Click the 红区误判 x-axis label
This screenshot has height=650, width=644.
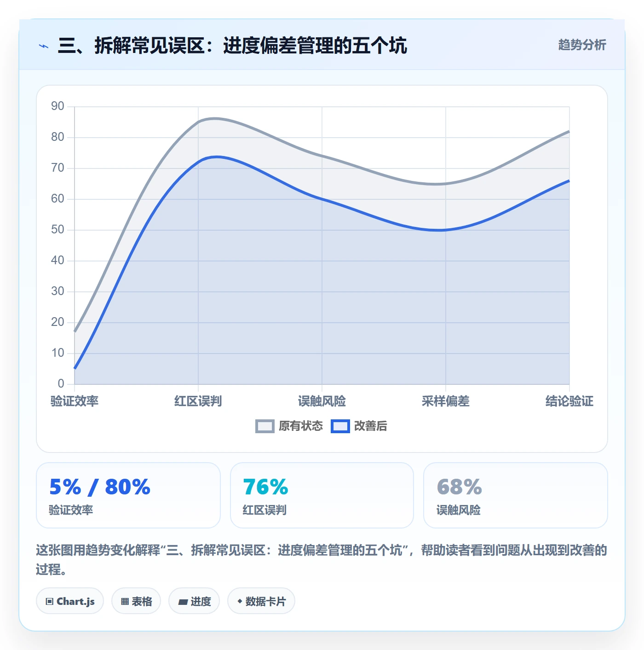[x=198, y=401]
